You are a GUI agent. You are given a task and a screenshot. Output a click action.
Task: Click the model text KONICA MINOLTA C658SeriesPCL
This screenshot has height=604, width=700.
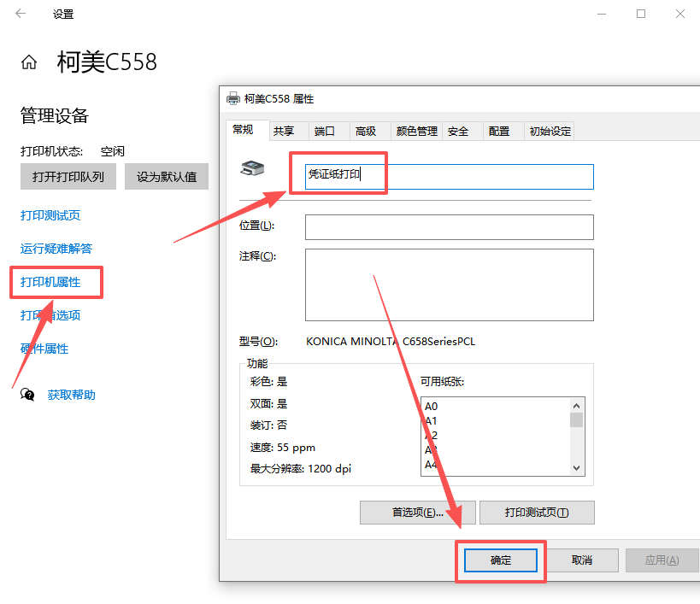[391, 341]
